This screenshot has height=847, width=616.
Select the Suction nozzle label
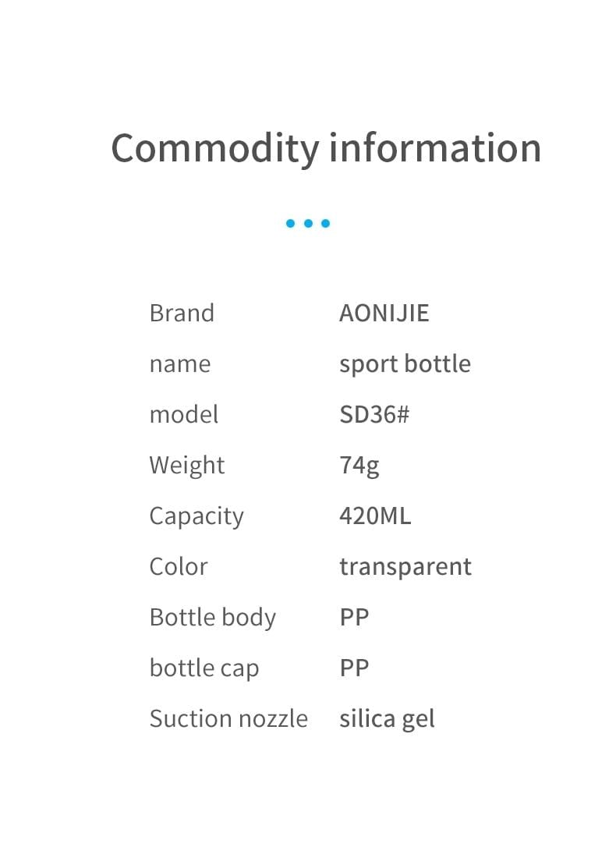tap(229, 720)
